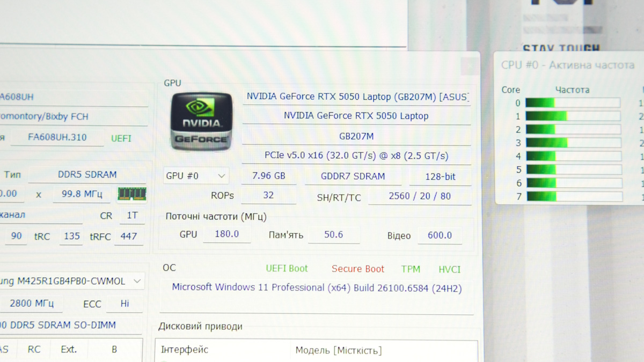The image size is (644, 362).
Task: Click the HVCI status label
Action: (x=450, y=269)
